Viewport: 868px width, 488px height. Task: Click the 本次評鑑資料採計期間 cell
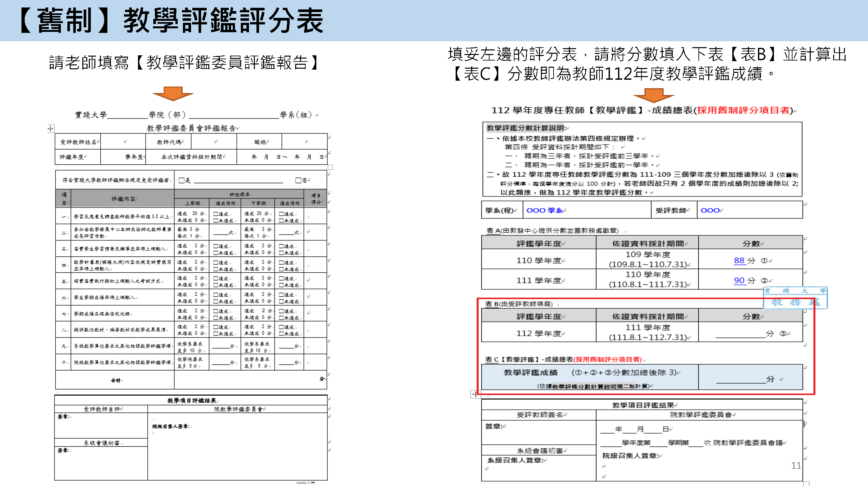[191, 157]
